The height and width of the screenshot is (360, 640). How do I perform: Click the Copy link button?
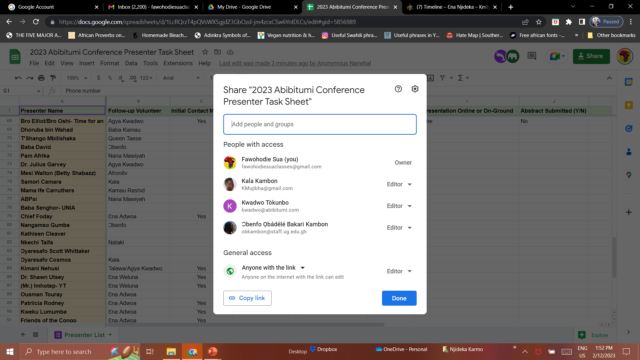click(247, 298)
